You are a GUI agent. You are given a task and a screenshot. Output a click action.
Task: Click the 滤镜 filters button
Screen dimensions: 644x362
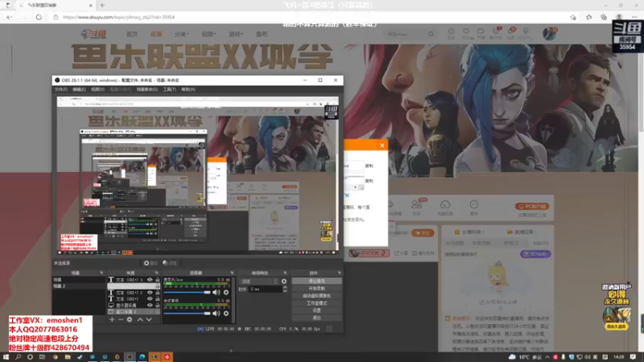click(x=170, y=263)
